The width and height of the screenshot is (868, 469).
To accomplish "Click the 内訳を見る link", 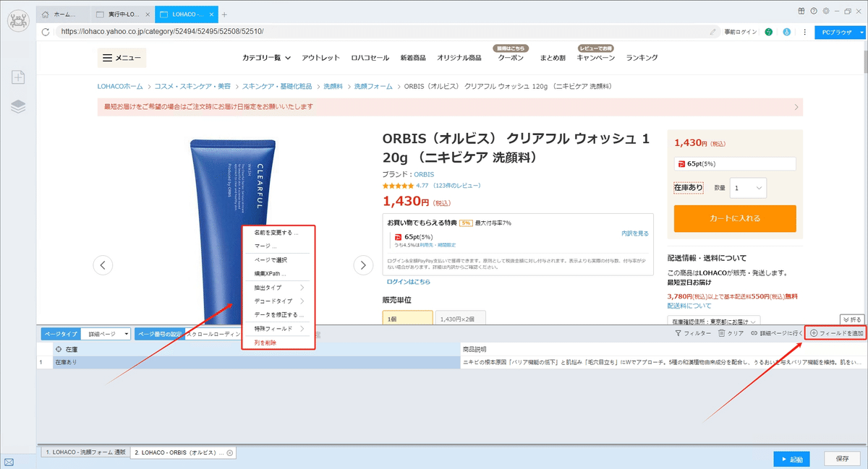I will [635, 233].
